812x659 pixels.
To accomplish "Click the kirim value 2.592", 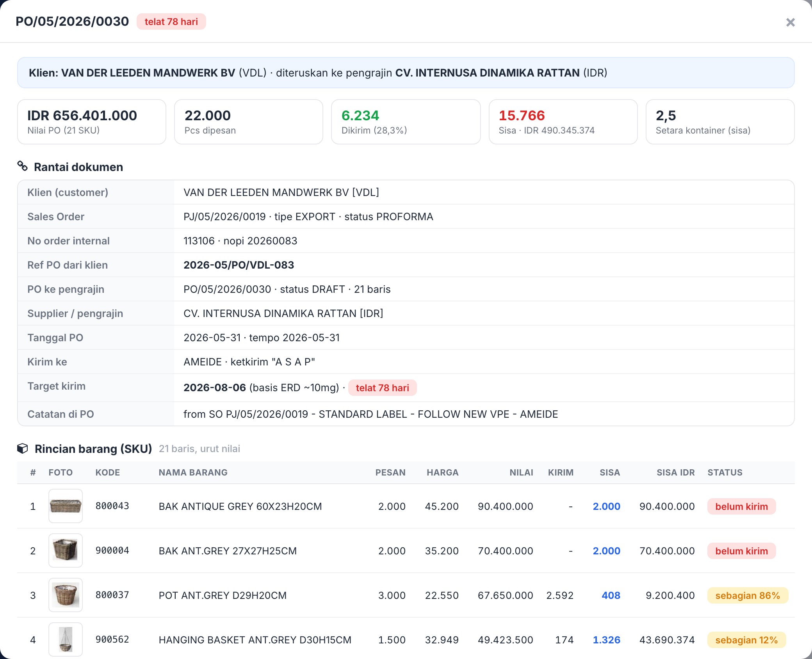I will (560, 595).
